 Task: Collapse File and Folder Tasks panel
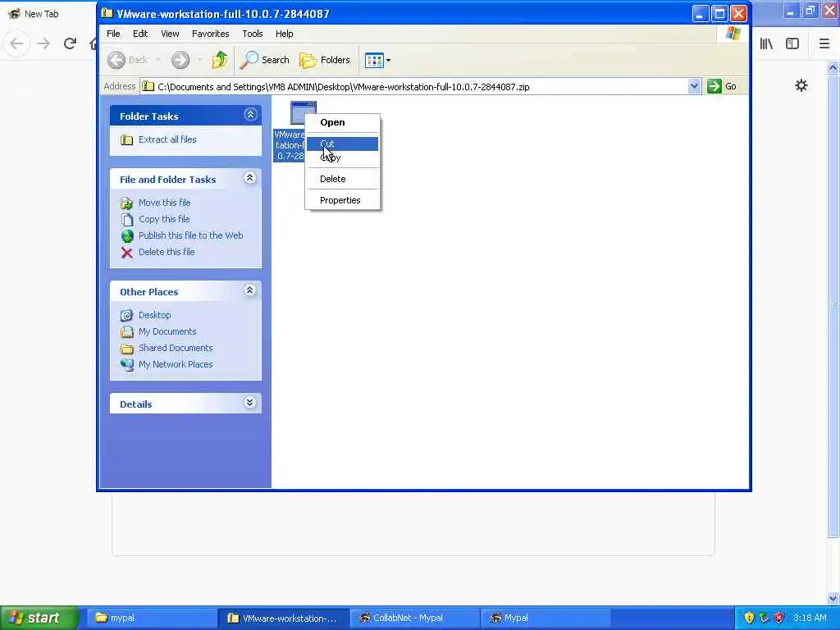[249, 178]
